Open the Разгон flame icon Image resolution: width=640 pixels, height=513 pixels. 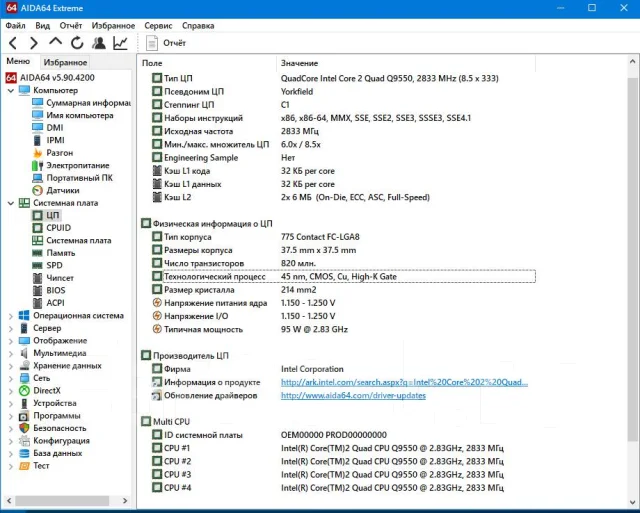click(x=38, y=153)
